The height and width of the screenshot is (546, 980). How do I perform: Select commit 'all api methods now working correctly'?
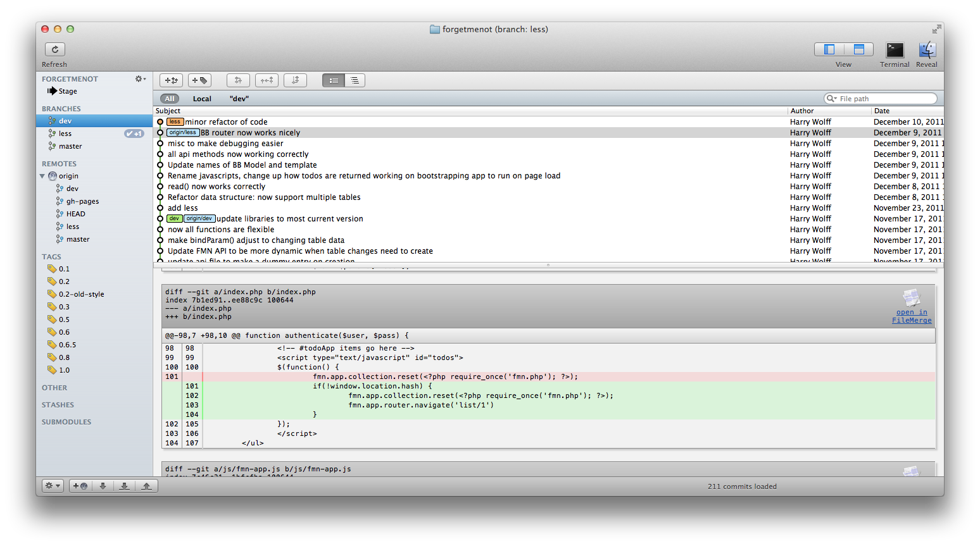click(548, 154)
